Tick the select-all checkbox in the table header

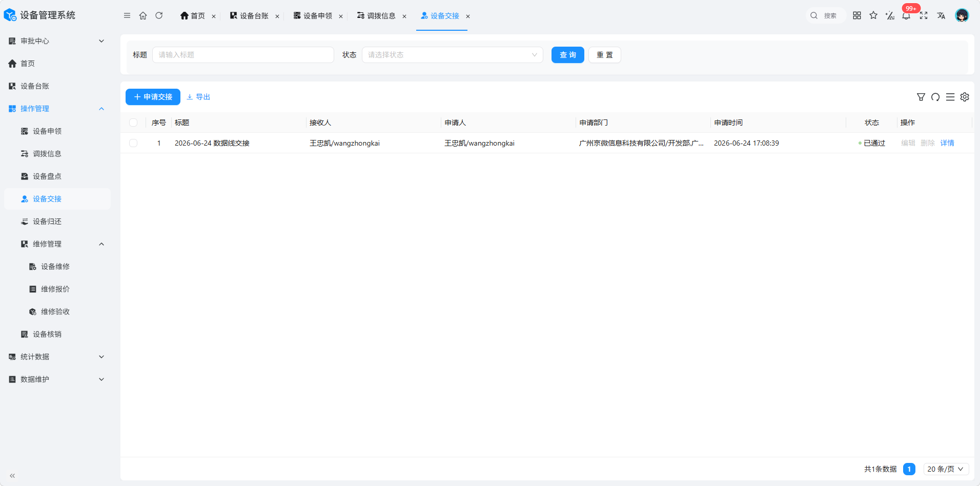(x=133, y=123)
